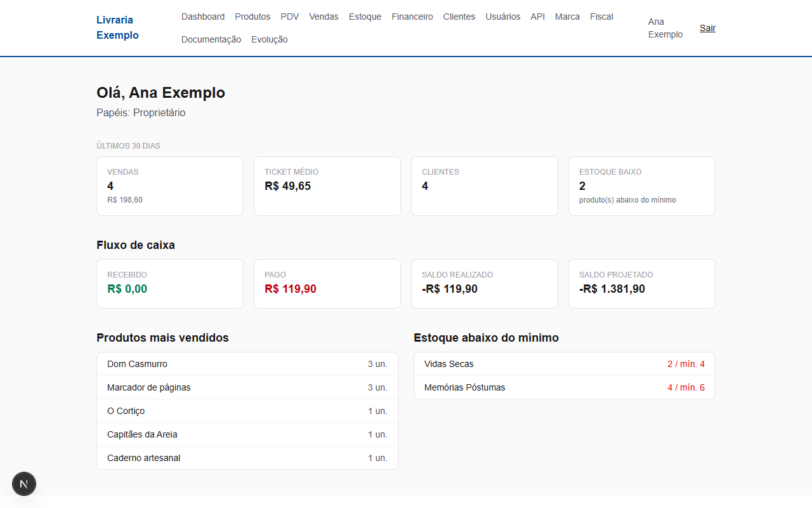
Task: Select the Caderno artesanal row
Action: 247,458
